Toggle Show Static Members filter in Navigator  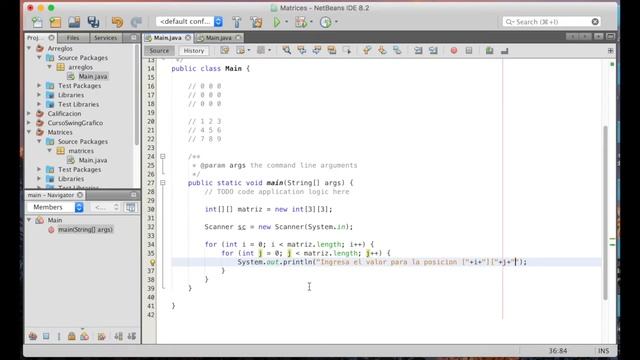(59, 336)
